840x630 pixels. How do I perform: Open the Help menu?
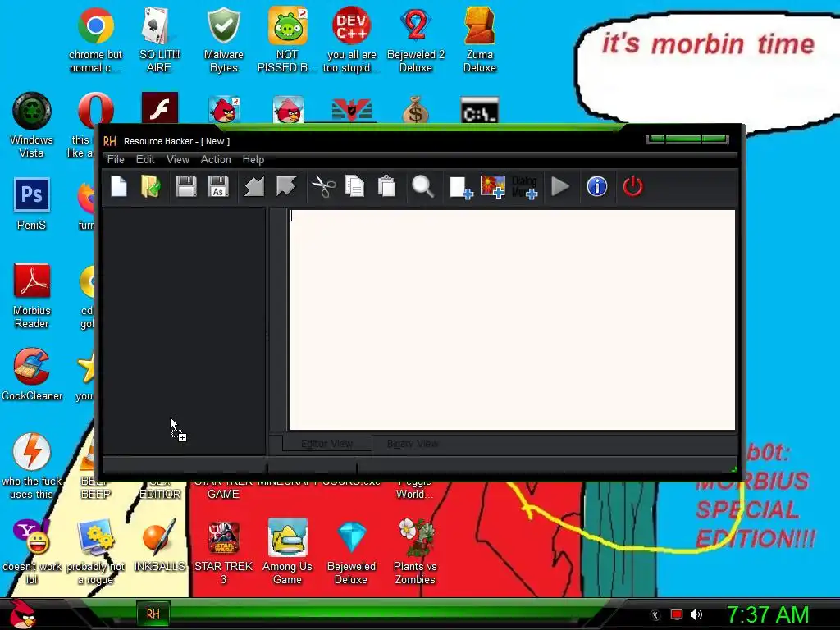click(253, 159)
